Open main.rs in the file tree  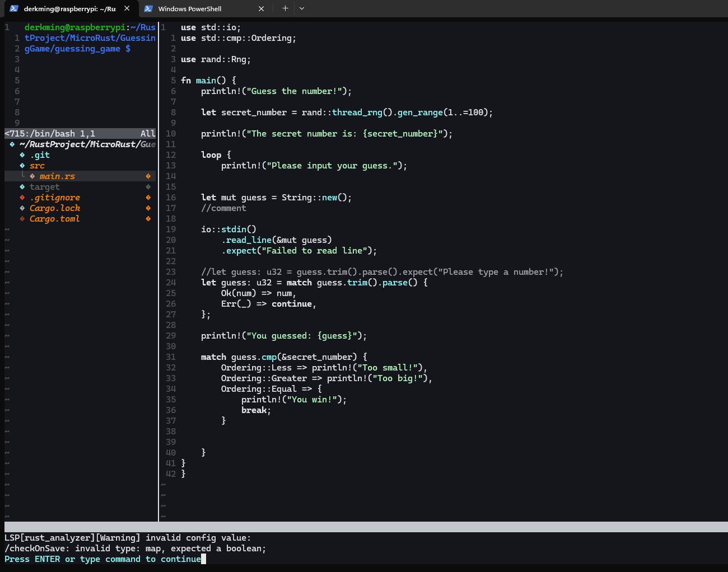[x=57, y=176]
